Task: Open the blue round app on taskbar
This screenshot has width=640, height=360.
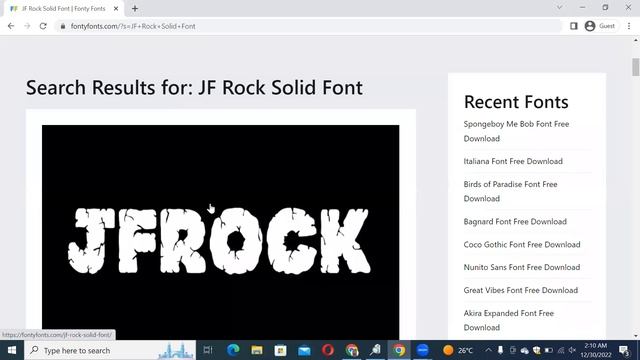Action: [x=423, y=350]
